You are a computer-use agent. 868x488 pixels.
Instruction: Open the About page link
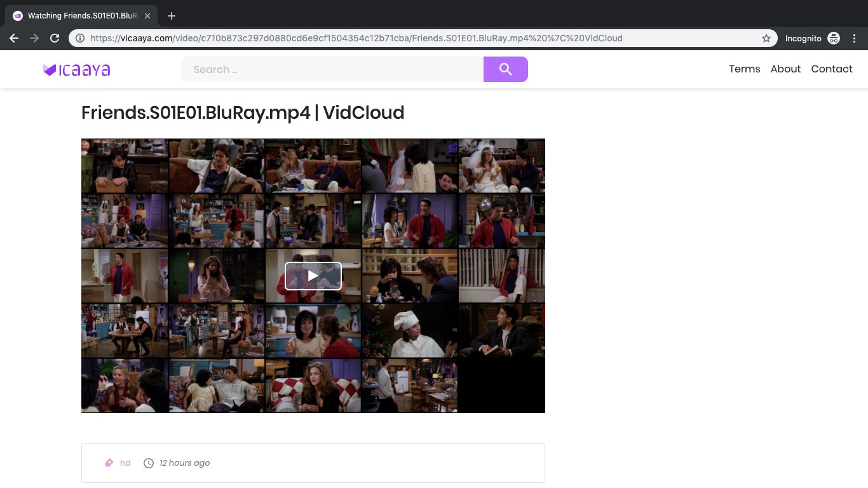[785, 69]
